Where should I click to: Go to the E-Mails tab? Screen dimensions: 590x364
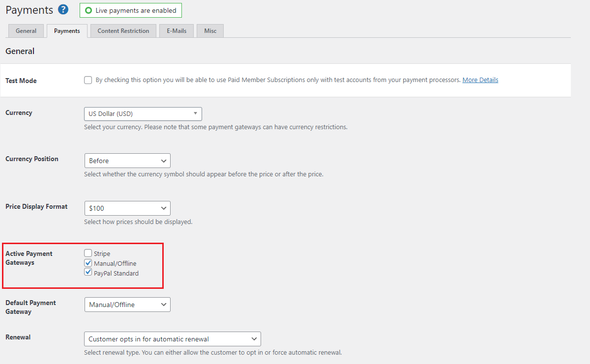point(176,31)
